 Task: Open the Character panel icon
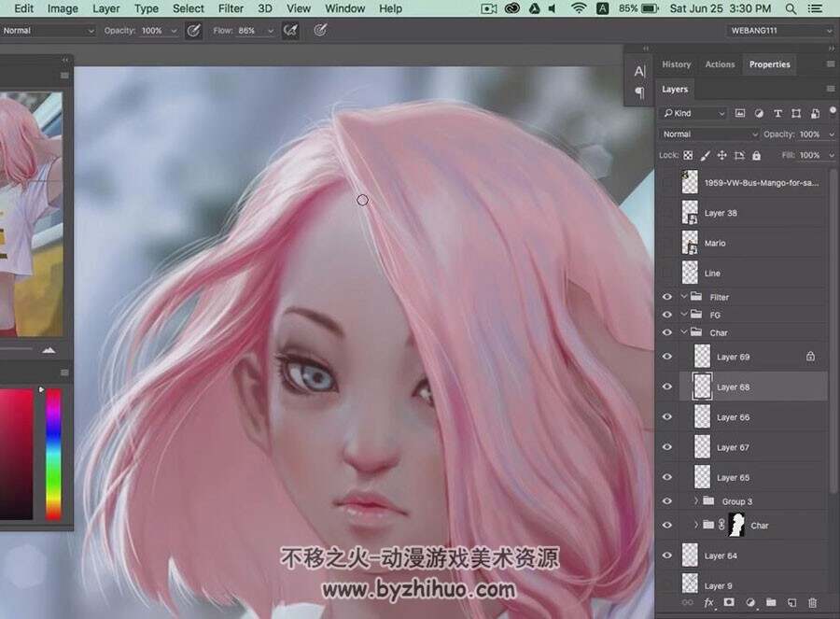pos(639,71)
